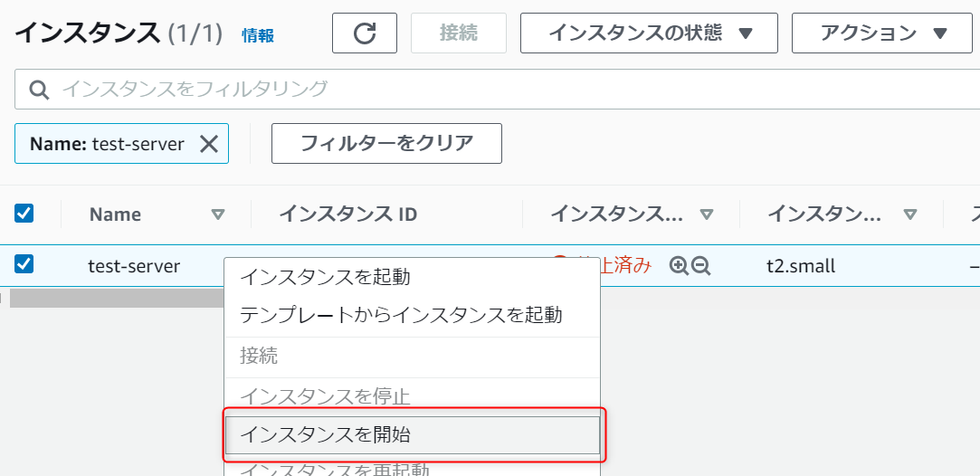
Task: Select インスタンスを停止 in context menu
Action: [413, 396]
